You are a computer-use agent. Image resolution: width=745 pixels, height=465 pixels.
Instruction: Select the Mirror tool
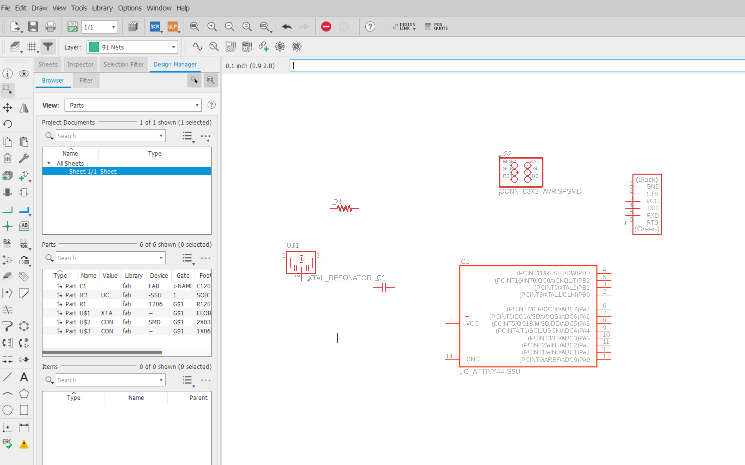click(24, 108)
